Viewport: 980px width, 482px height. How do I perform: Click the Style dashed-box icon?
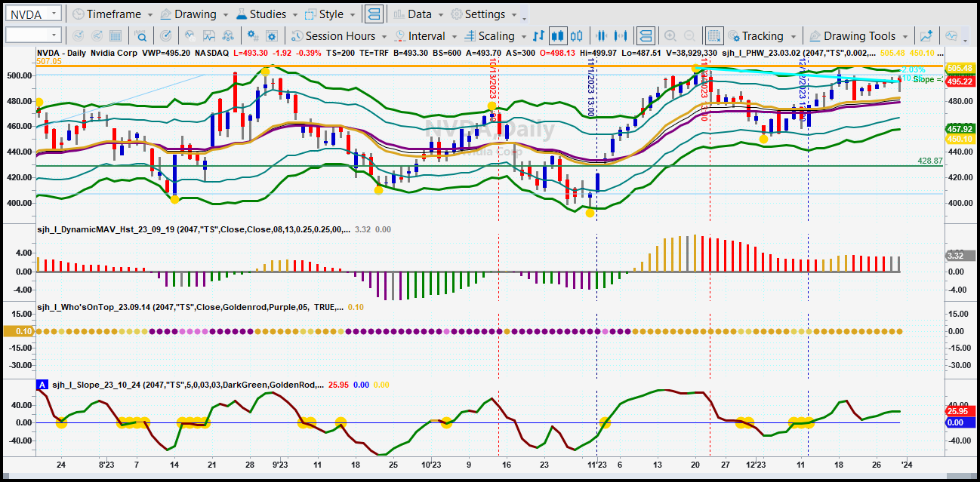(310, 14)
